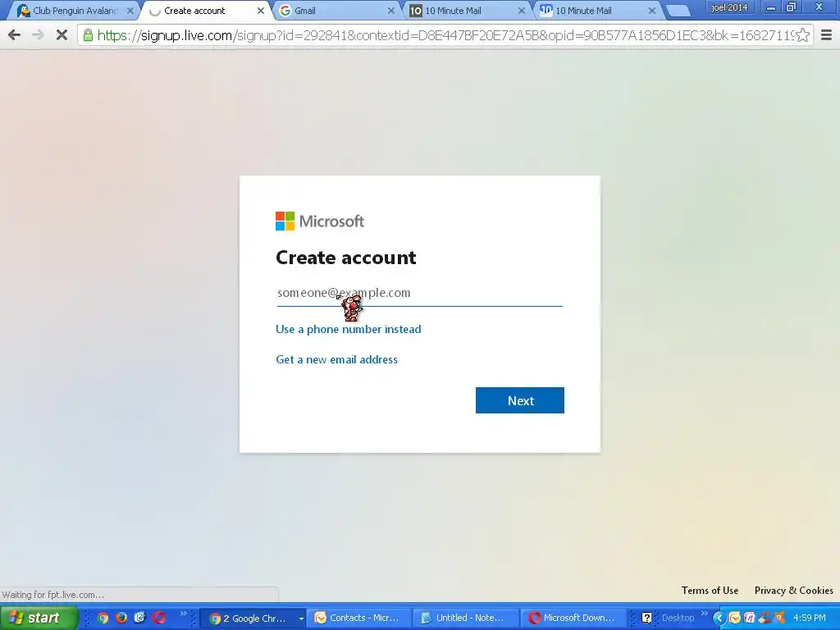This screenshot has height=630, width=840.
Task: Open a new tab
Action: pyautogui.click(x=678, y=11)
